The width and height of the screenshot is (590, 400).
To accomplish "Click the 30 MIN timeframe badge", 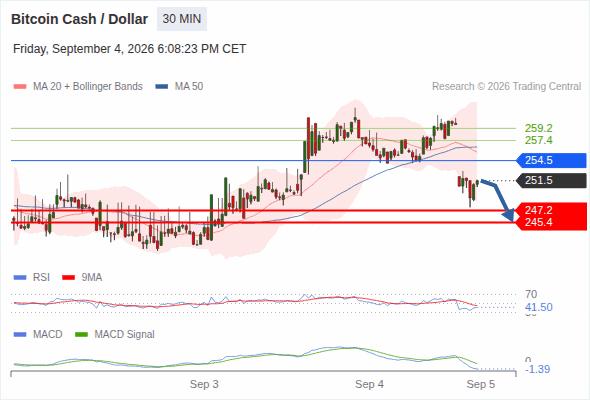I will 182,19.
